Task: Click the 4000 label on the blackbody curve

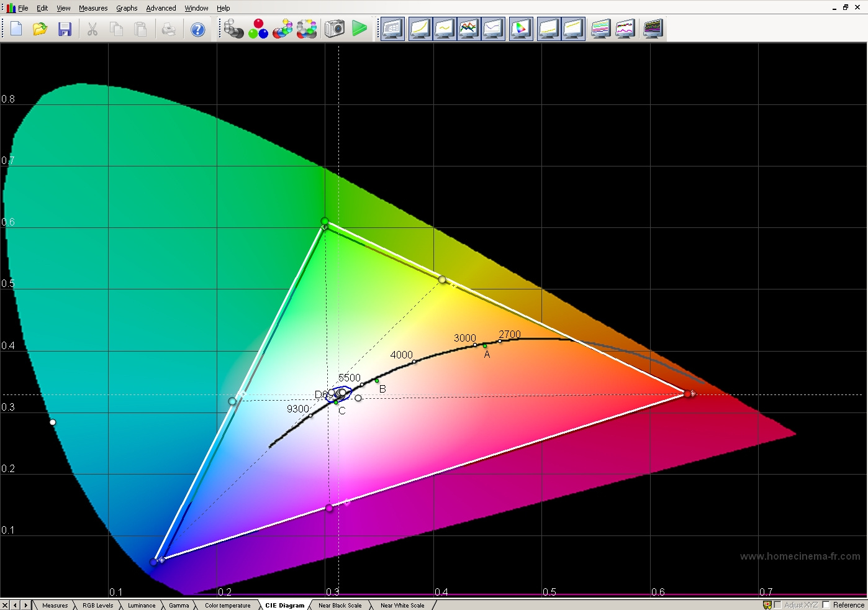Action: pos(401,355)
